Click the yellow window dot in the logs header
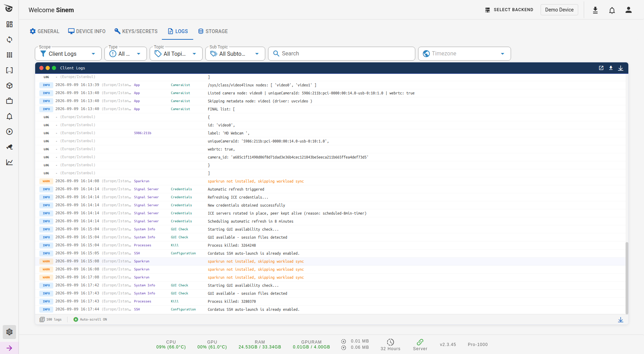The image size is (644, 354). tap(48, 68)
